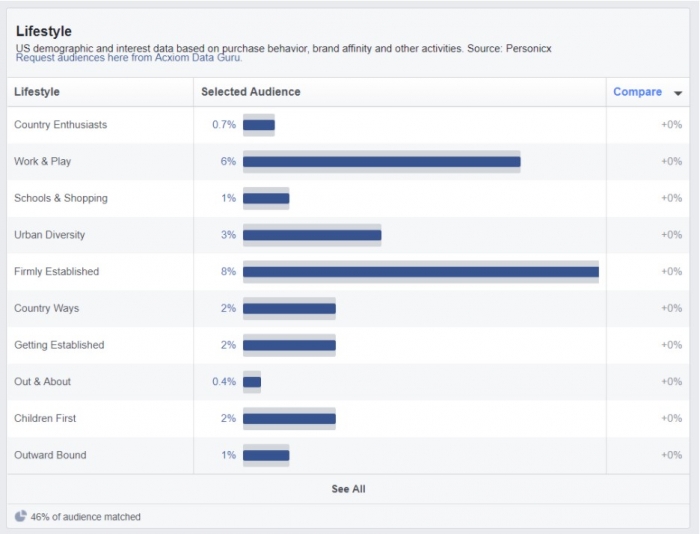Click the Children First 2% bar

pyautogui.click(x=289, y=418)
